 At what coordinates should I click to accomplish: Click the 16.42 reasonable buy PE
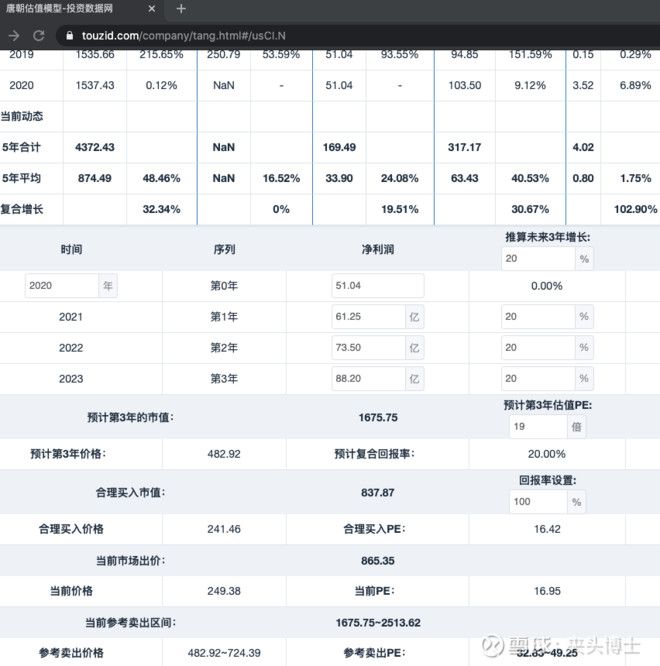click(x=547, y=529)
